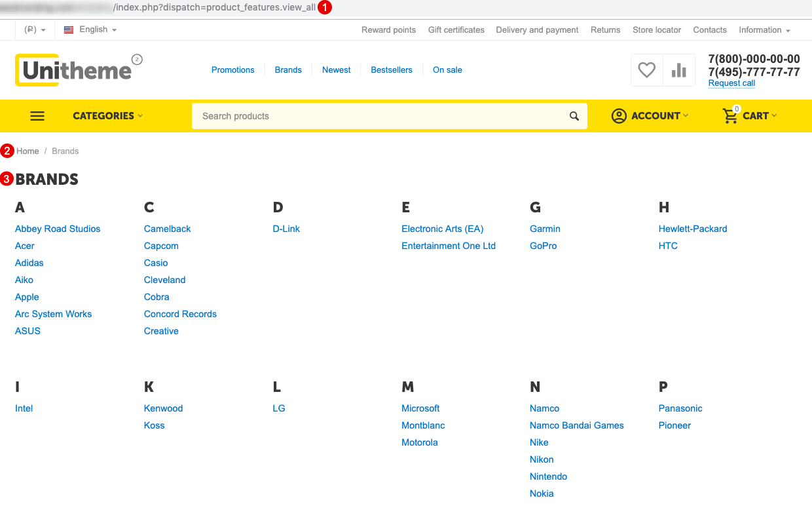
Task: Open the Cobra brand
Action: (157, 297)
